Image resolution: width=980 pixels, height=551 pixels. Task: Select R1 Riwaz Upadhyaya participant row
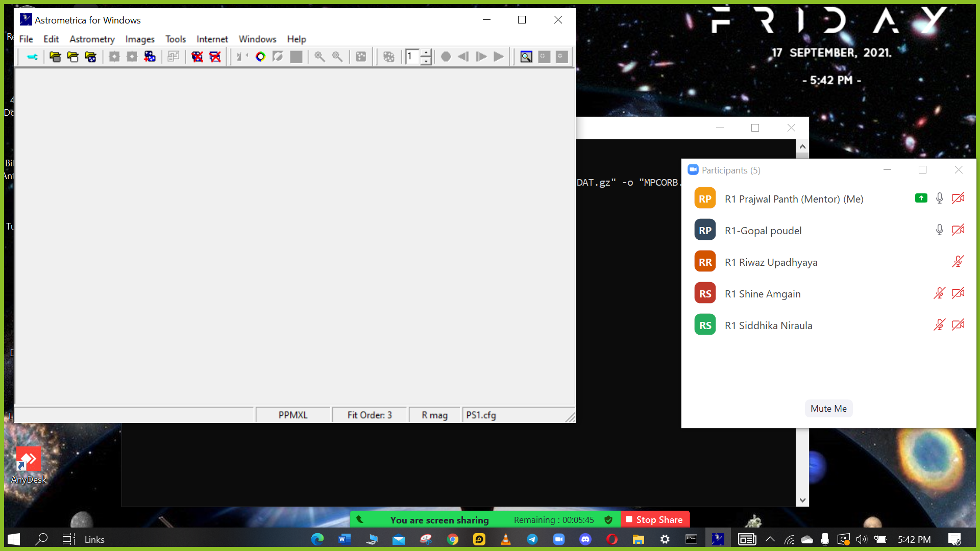(x=828, y=262)
